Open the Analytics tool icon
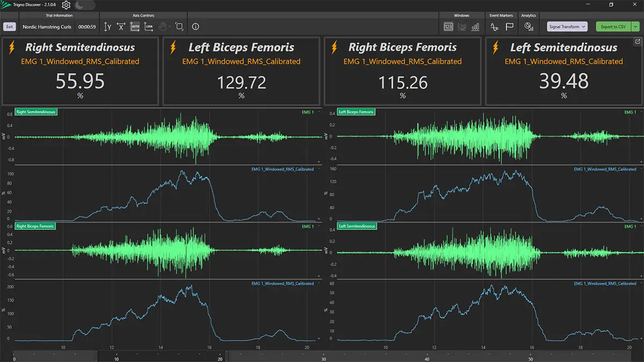 529,27
